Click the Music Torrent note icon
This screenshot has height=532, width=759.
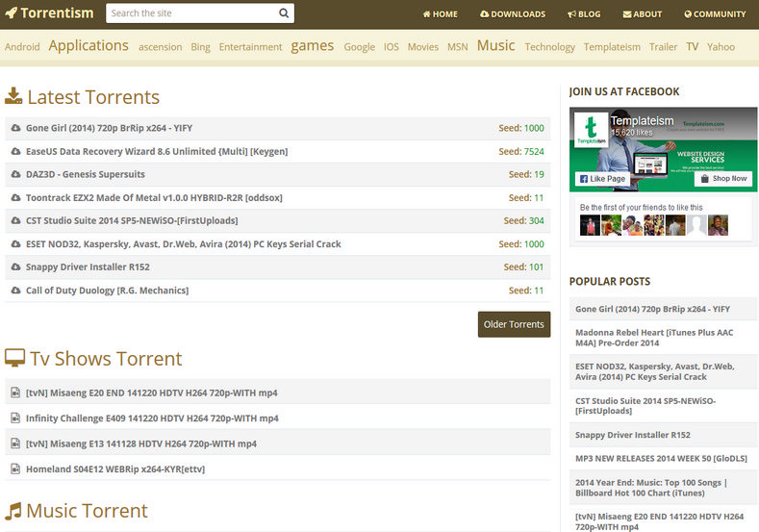click(x=13, y=511)
